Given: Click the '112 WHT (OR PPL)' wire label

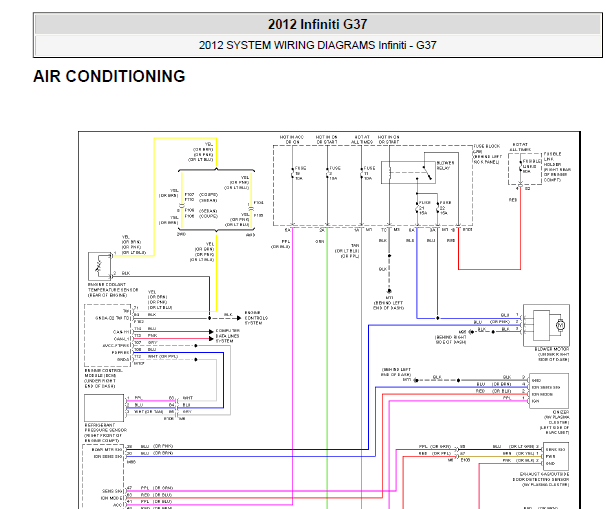Looking at the screenshot, I should click(x=156, y=356).
